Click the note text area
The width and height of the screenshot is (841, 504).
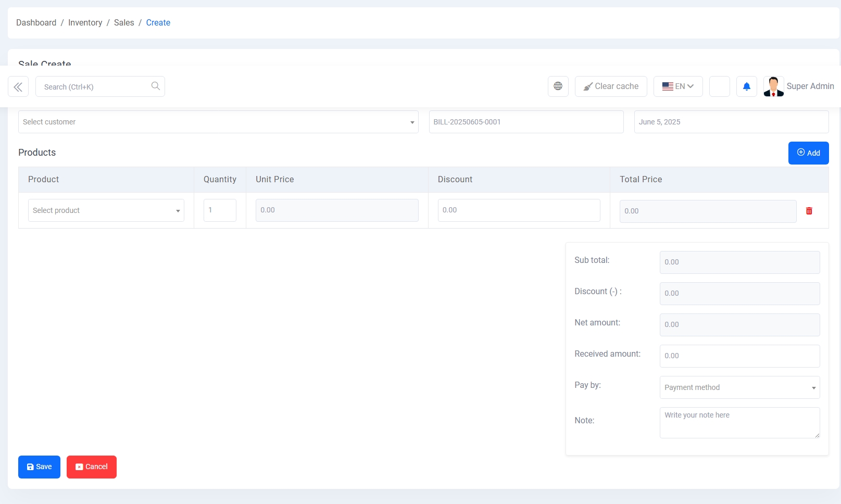739,422
